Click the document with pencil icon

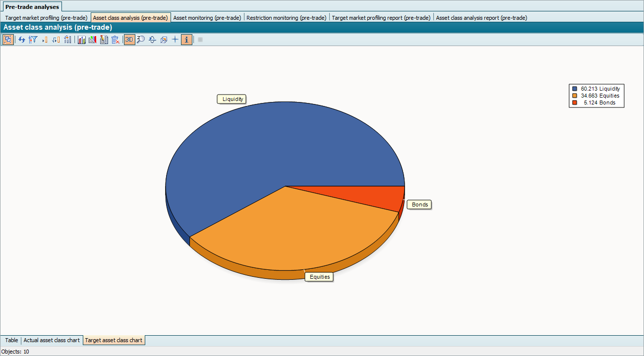pos(104,40)
